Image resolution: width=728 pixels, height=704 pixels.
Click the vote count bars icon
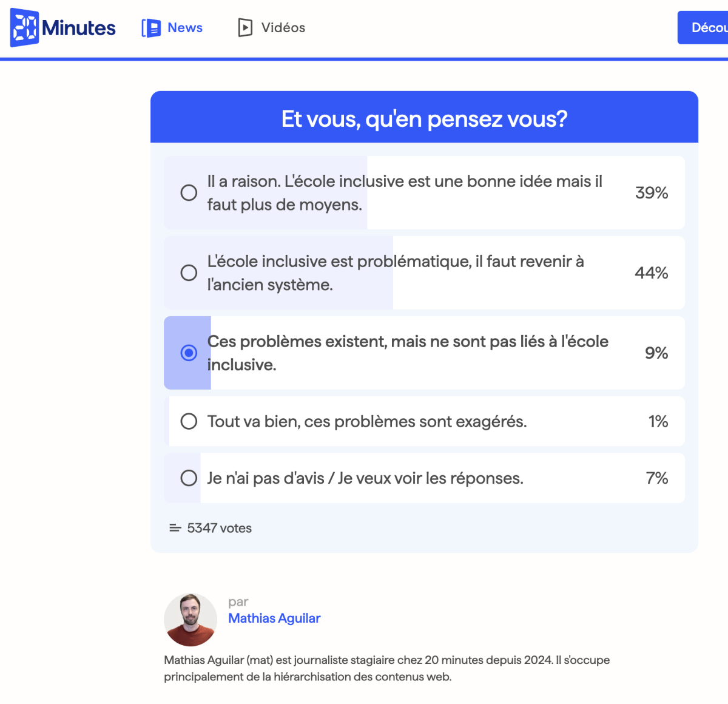click(x=175, y=528)
